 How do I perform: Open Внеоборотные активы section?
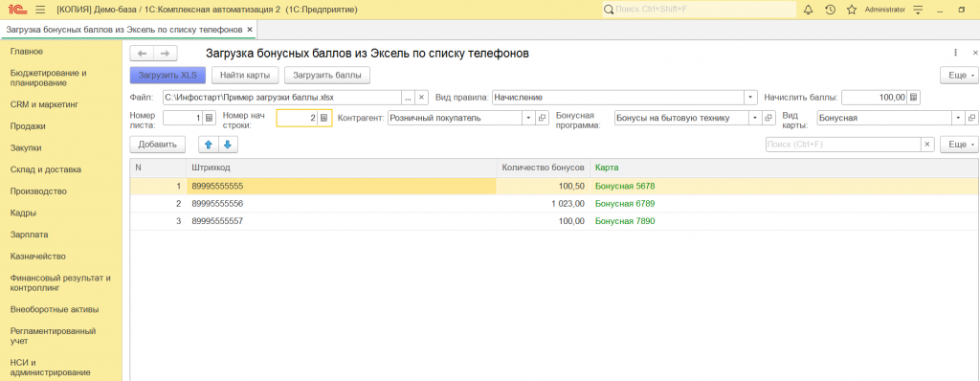55,309
